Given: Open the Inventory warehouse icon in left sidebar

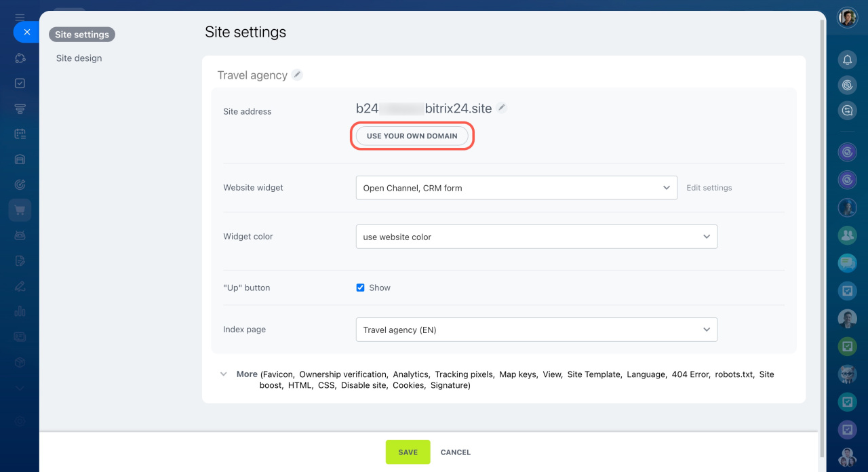Looking at the screenshot, I should pyautogui.click(x=20, y=159).
